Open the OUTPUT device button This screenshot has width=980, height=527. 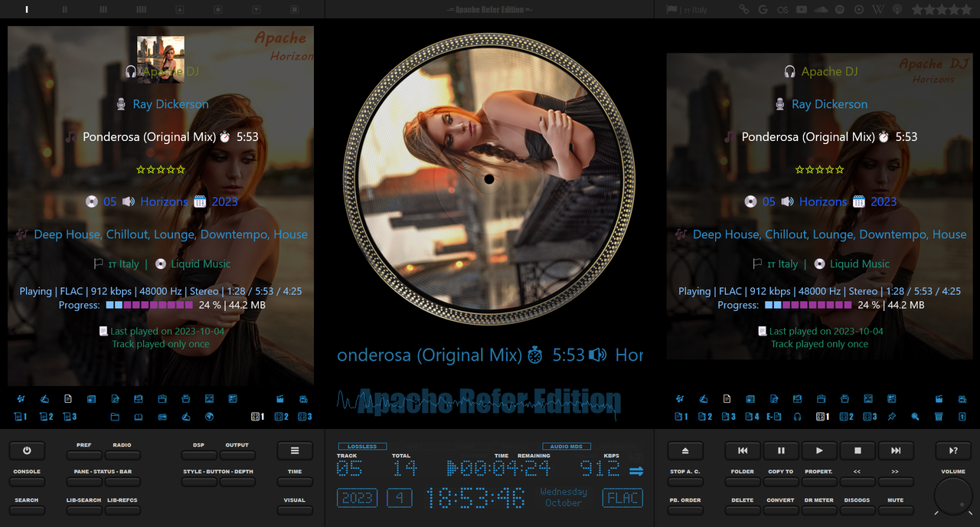237,455
